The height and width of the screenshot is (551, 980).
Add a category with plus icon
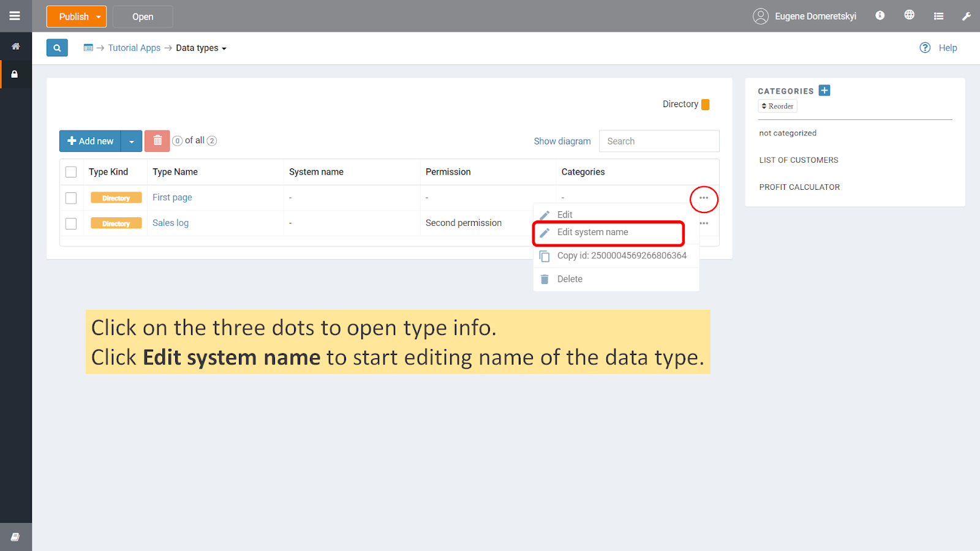(824, 91)
